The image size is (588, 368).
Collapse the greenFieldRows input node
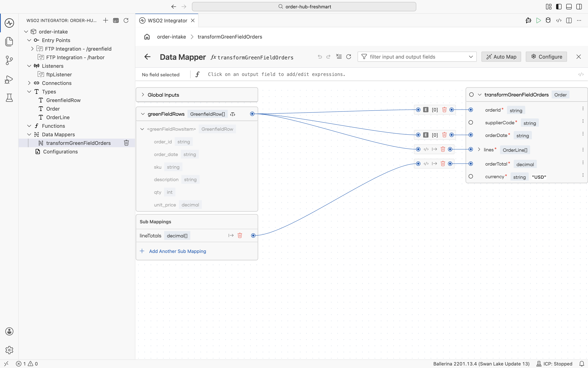(143, 114)
